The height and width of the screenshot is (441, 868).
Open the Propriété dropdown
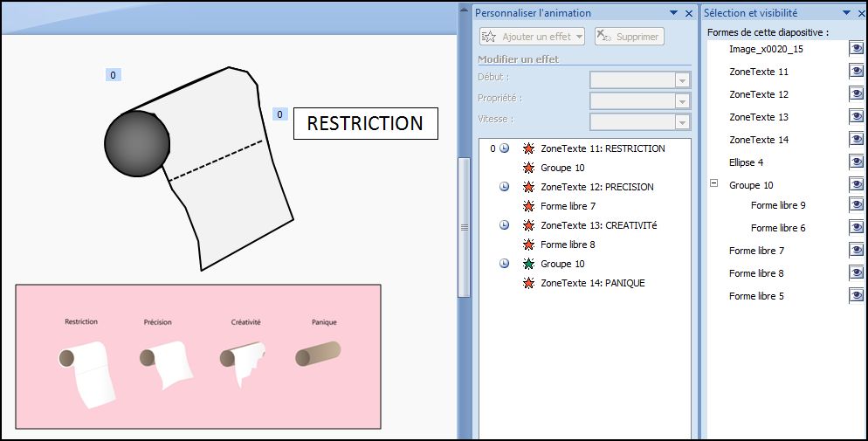pyautogui.click(x=682, y=101)
